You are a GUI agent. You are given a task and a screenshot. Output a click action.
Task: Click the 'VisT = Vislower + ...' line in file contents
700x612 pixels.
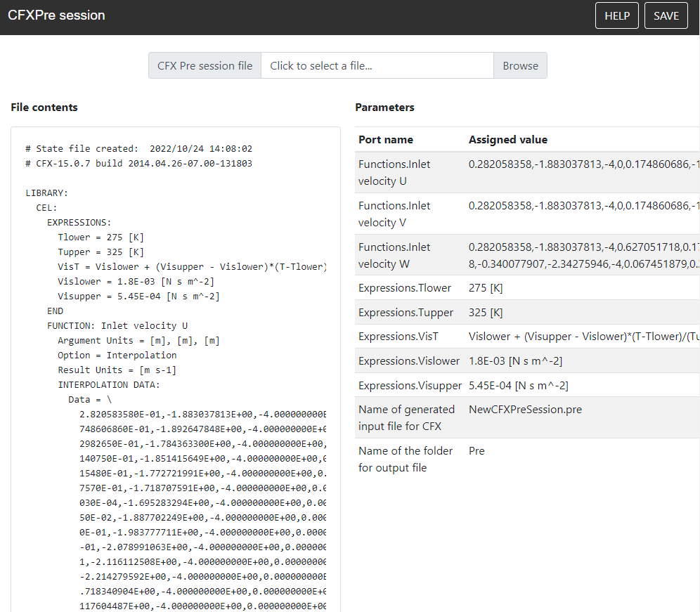192,266
